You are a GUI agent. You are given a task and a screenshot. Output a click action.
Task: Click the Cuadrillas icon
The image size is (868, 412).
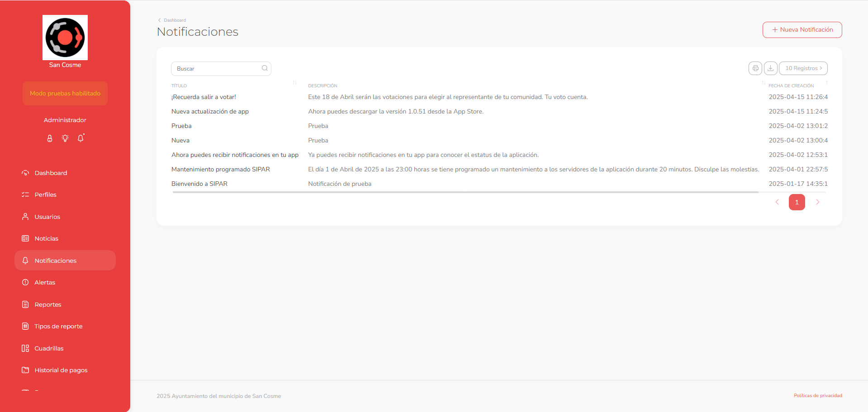point(25,348)
